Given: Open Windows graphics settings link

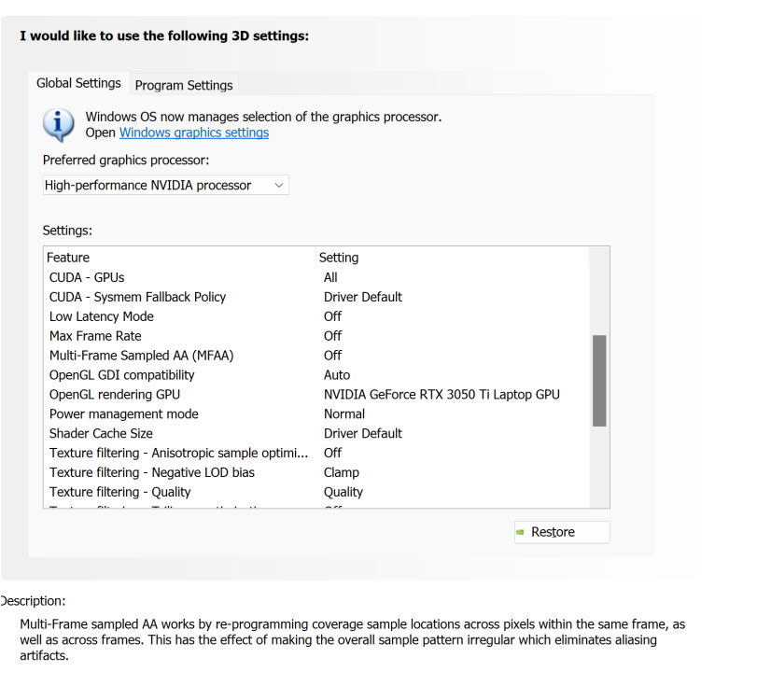Looking at the screenshot, I should (194, 133).
